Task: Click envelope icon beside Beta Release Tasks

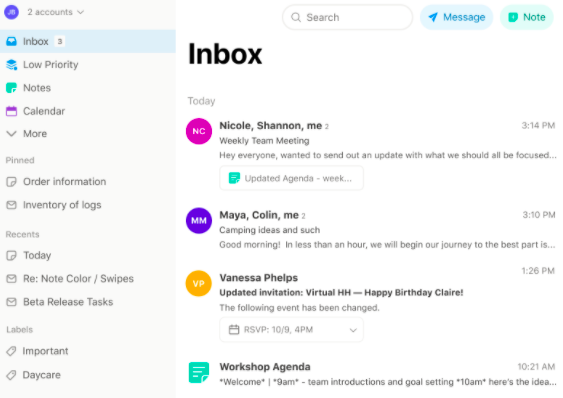Action: click(x=11, y=302)
